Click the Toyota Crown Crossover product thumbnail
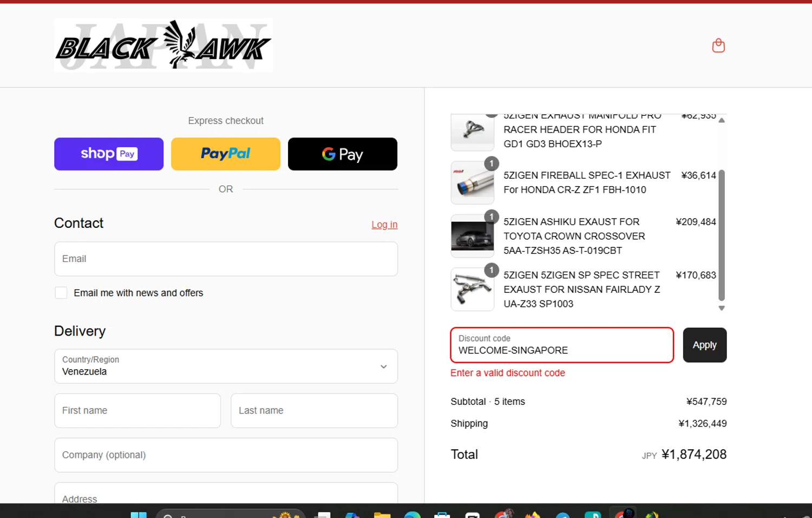 click(x=473, y=236)
